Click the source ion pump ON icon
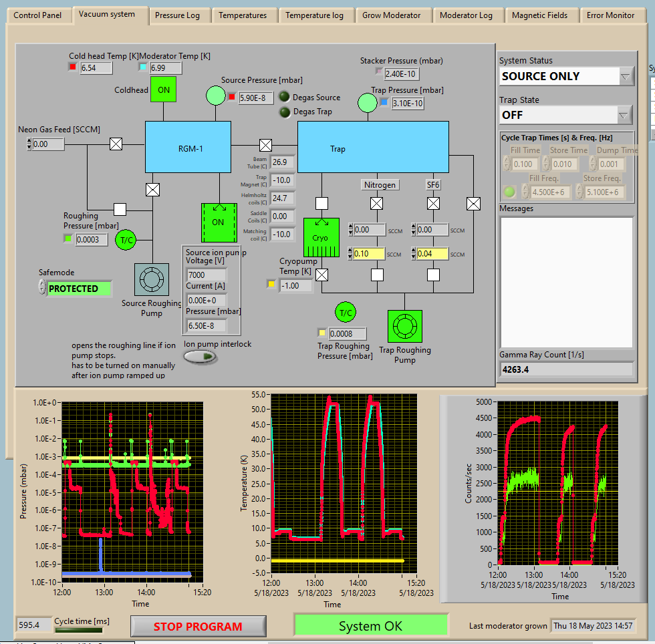Screen dimensions: 655x644 (219, 222)
